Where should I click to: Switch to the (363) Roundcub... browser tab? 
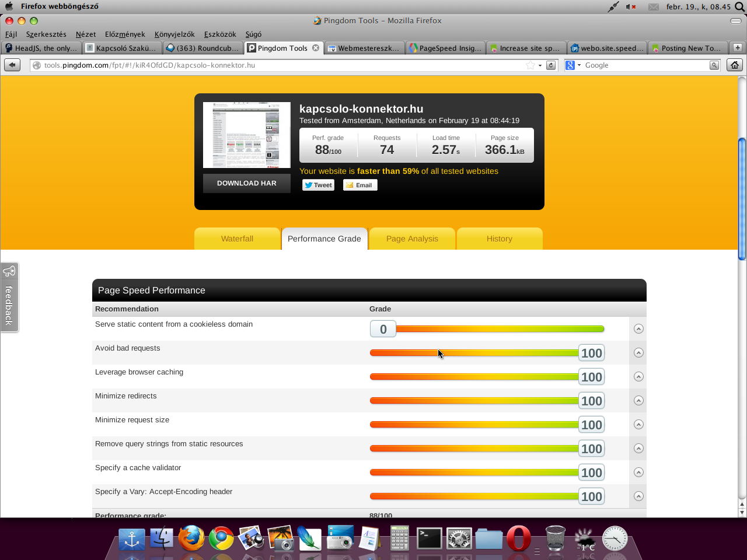[203, 48]
